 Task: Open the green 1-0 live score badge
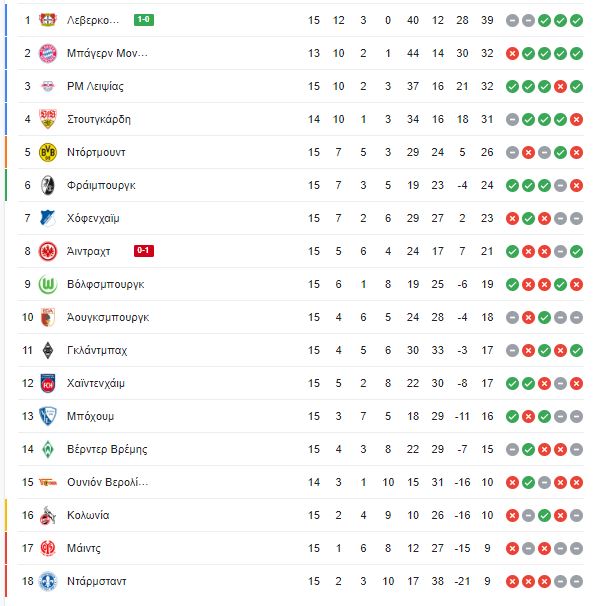tap(144, 20)
